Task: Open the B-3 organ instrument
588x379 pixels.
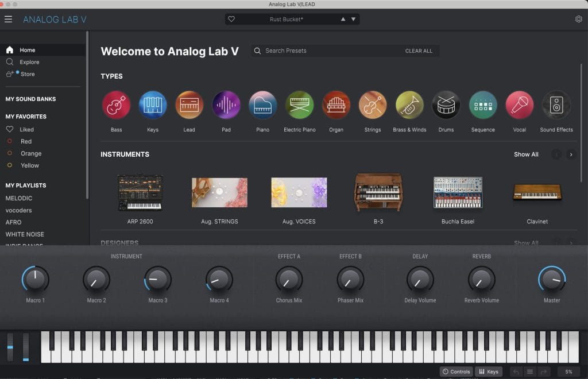Action: (378, 192)
